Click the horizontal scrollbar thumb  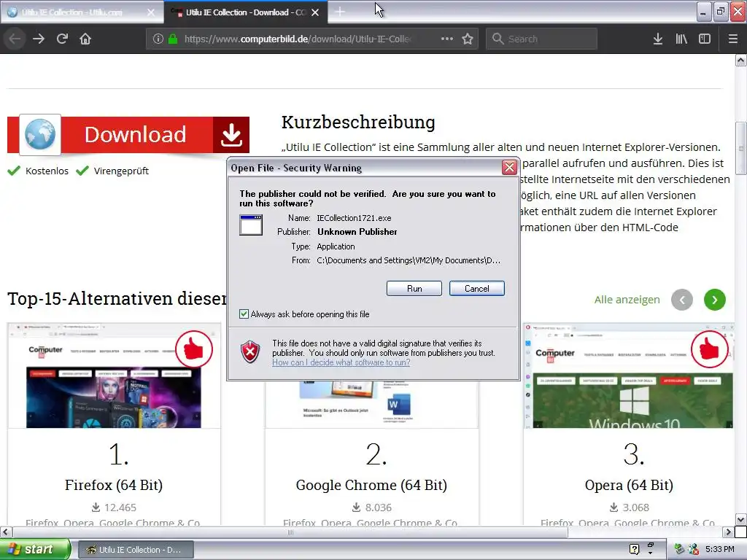[290, 532]
